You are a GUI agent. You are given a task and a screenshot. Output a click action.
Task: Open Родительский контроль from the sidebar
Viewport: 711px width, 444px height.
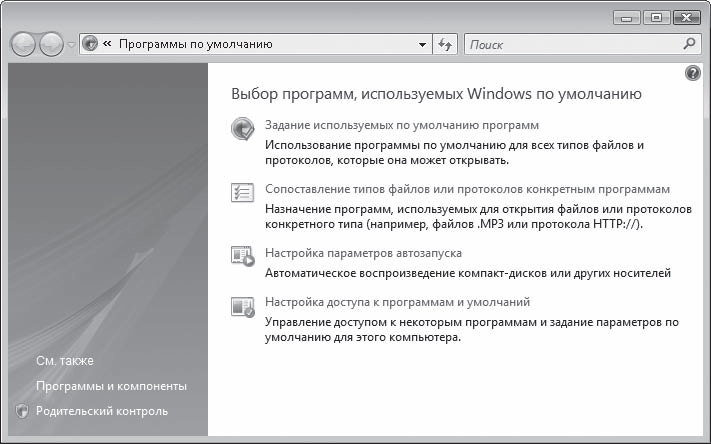coord(101,411)
